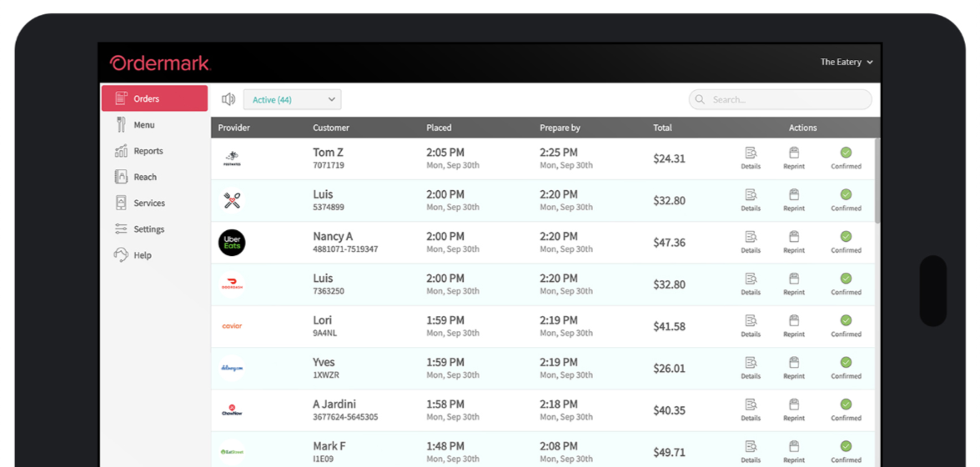The height and width of the screenshot is (467, 980).
Task: Click the ChowNow provider logo
Action: (232, 410)
